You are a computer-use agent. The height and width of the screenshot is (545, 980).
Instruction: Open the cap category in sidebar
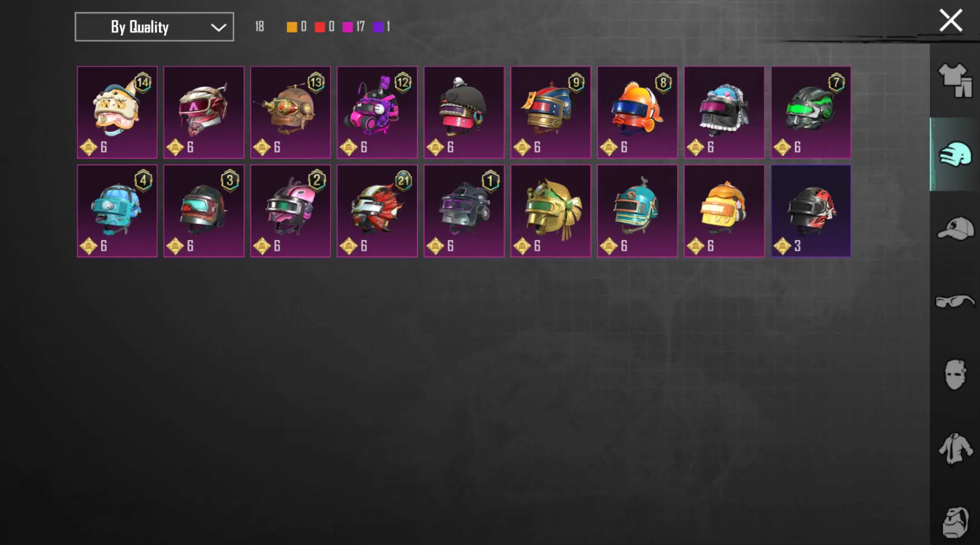click(x=955, y=228)
